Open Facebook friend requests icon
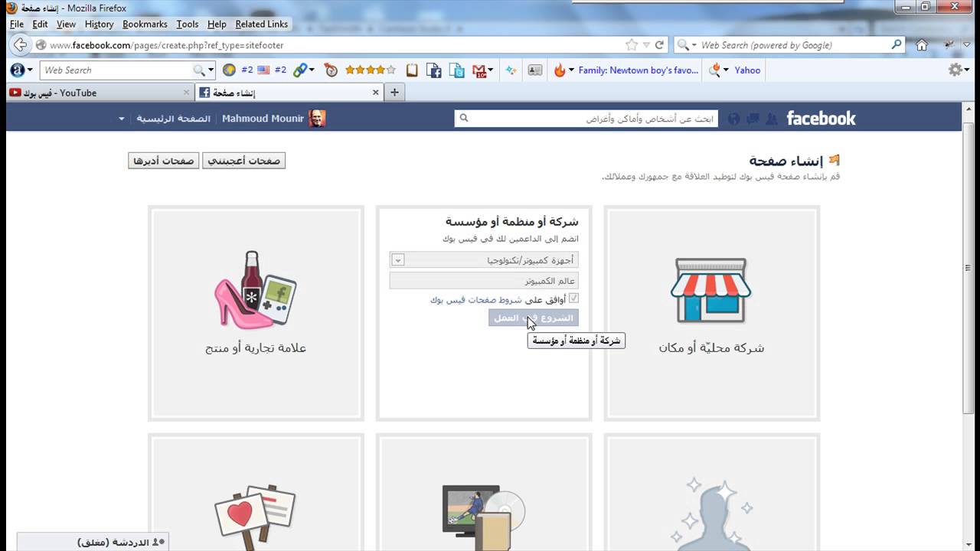 [771, 119]
